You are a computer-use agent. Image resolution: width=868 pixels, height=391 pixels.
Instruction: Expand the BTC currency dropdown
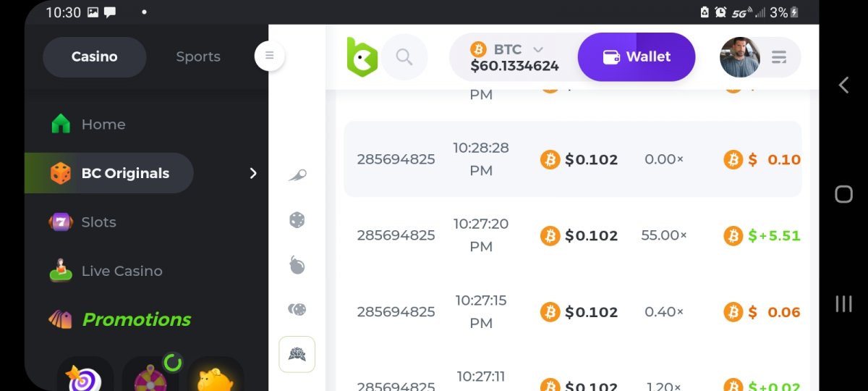(x=537, y=49)
